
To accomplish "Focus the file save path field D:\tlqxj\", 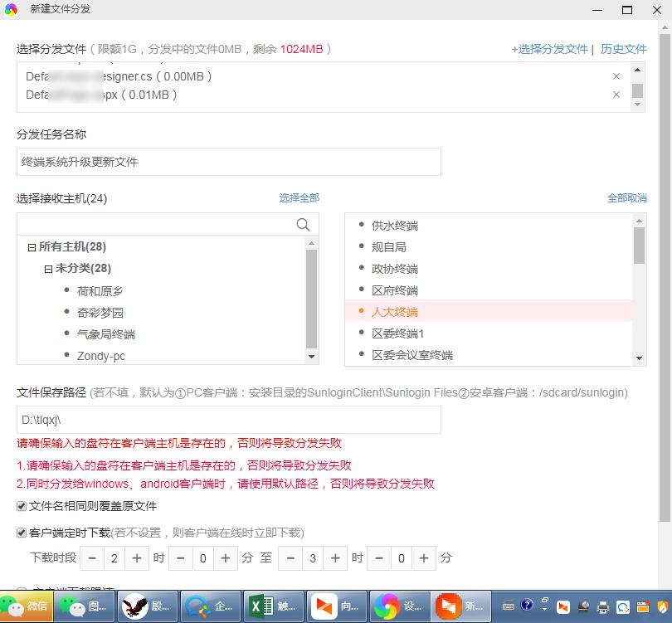I will pyautogui.click(x=229, y=420).
